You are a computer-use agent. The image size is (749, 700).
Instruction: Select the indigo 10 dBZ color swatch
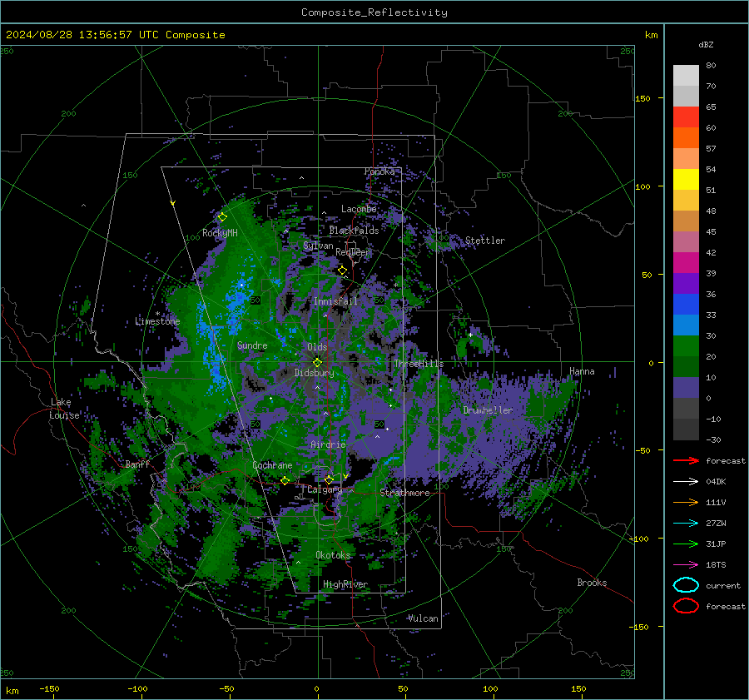click(x=686, y=388)
